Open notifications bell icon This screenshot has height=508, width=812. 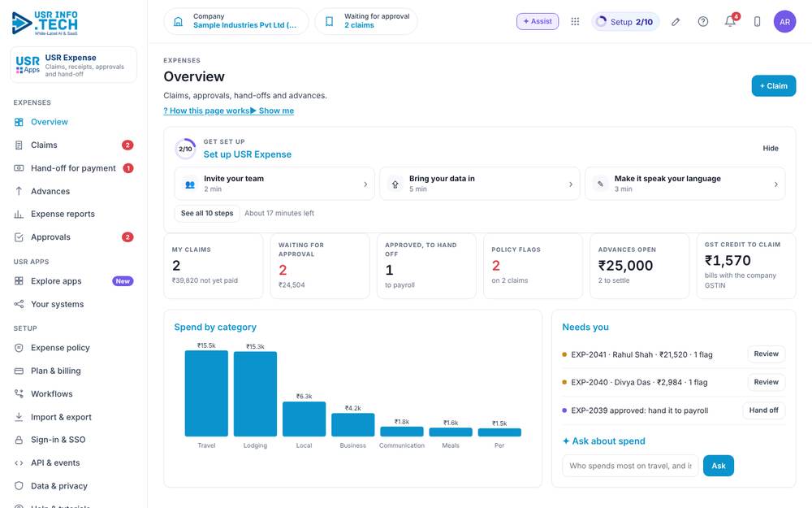731,21
